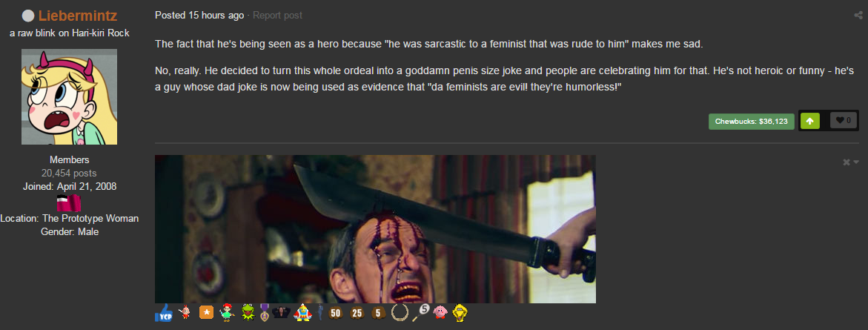Open Liebermintz user profile link
This screenshot has width=868, height=330.
[x=78, y=16]
